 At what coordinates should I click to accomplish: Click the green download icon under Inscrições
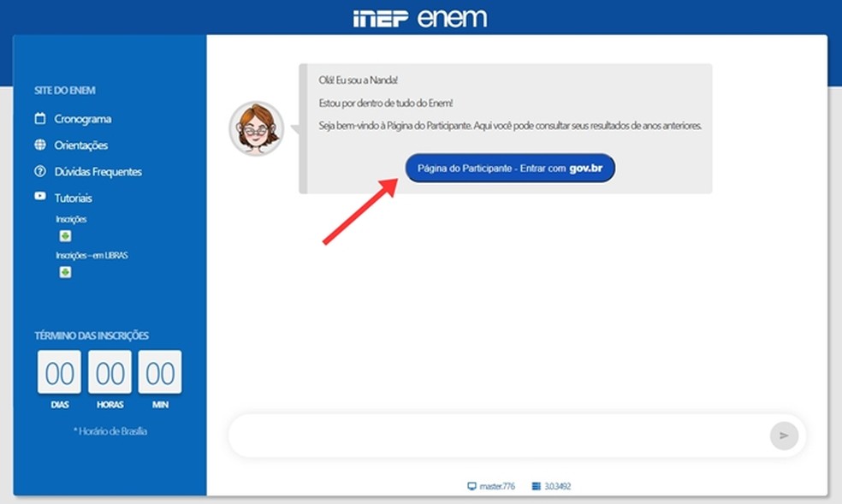click(65, 236)
